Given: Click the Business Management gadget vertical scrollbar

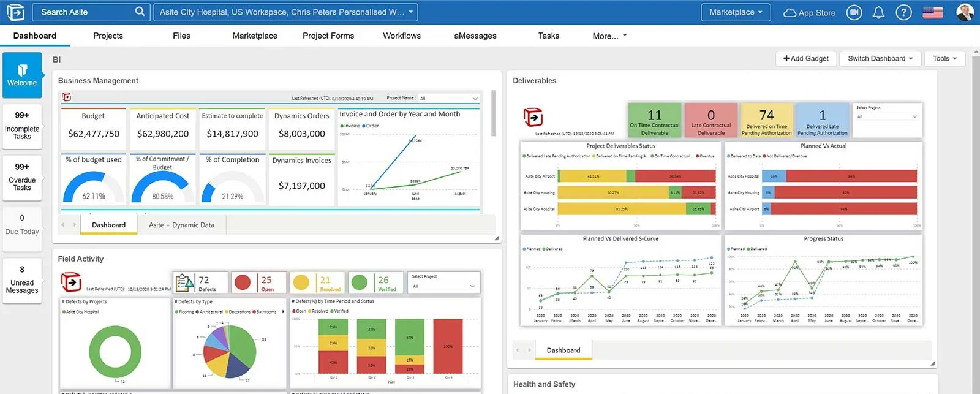Looking at the screenshot, I should pyautogui.click(x=493, y=114).
